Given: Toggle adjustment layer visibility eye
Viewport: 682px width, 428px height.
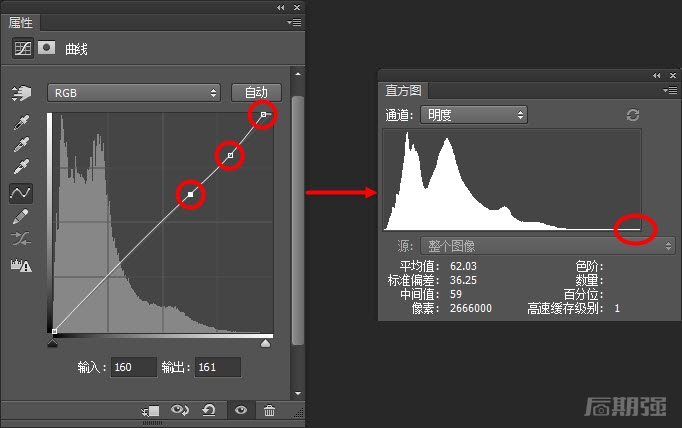Looking at the screenshot, I should (241, 410).
